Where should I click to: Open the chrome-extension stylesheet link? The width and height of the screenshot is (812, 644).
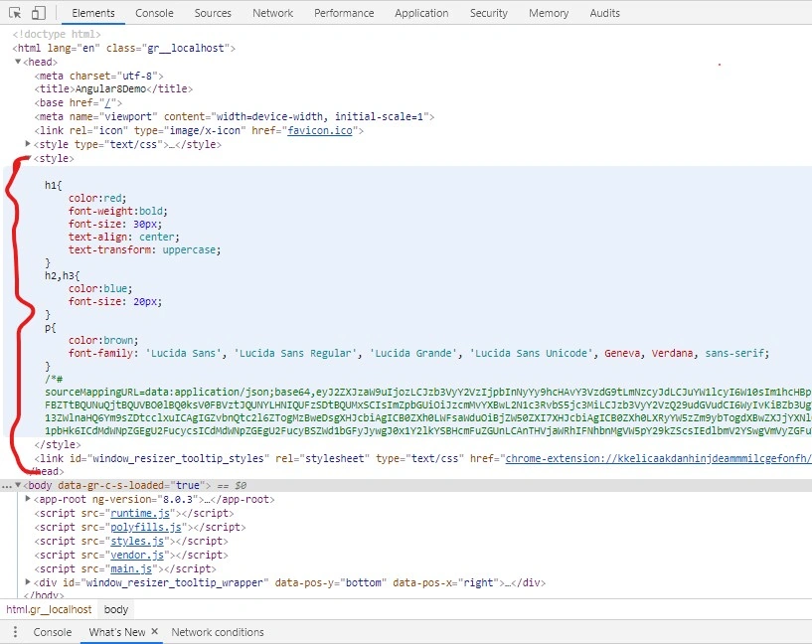click(x=658, y=458)
